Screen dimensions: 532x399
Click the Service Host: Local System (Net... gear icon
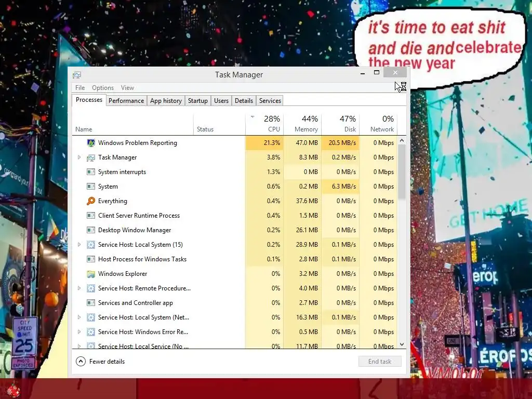coord(90,317)
